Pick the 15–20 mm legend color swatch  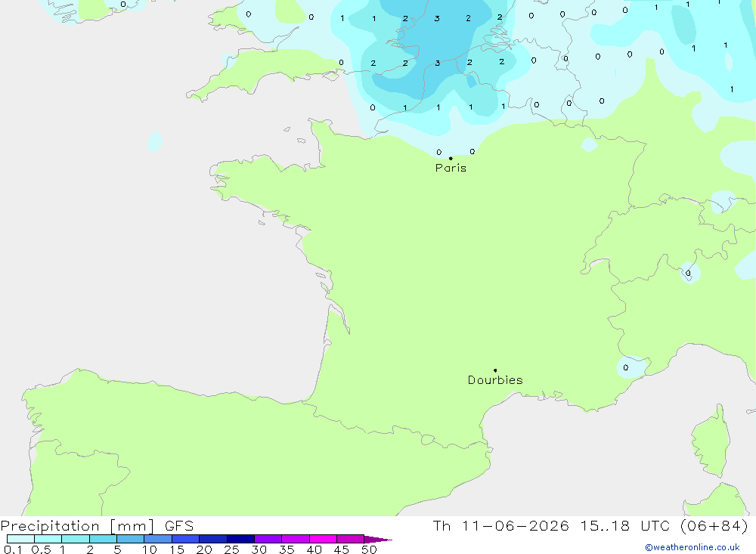(186, 539)
